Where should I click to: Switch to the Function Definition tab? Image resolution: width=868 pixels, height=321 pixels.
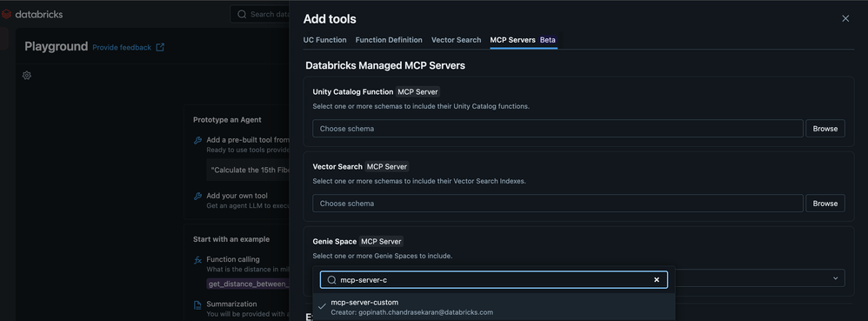(x=389, y=40)
